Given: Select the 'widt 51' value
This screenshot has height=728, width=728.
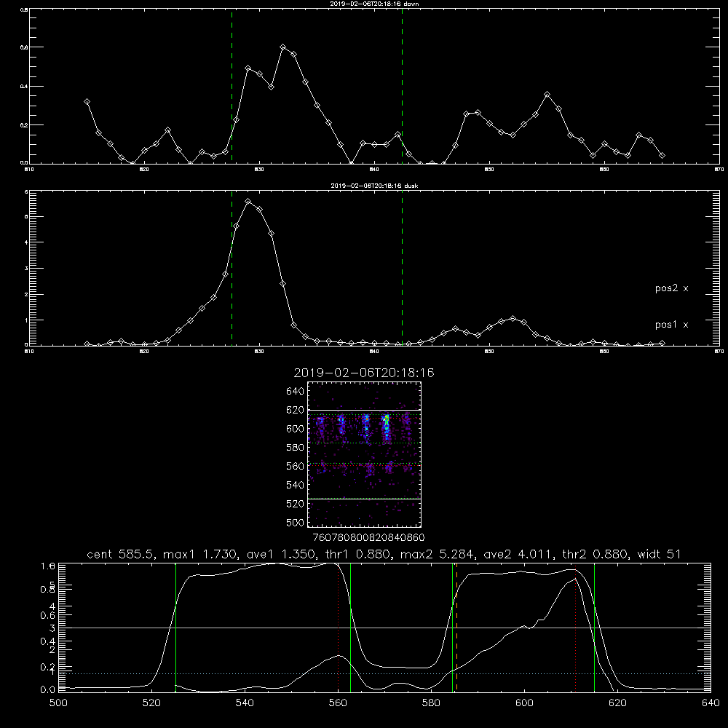Looking at the screenshot, I should pos(660,554).
